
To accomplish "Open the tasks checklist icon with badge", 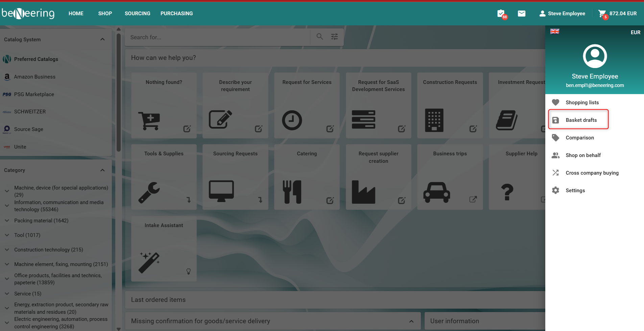I will click(501, 14).
